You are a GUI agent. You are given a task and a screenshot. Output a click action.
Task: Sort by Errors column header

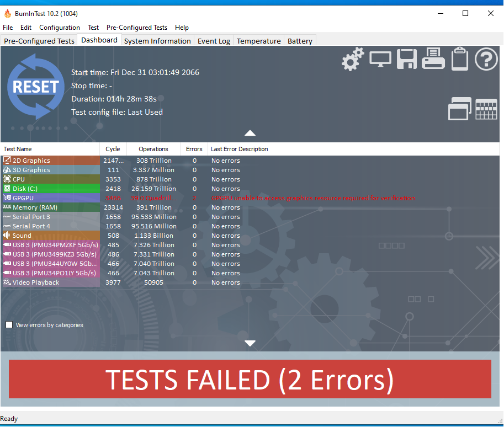coord(194,149)
